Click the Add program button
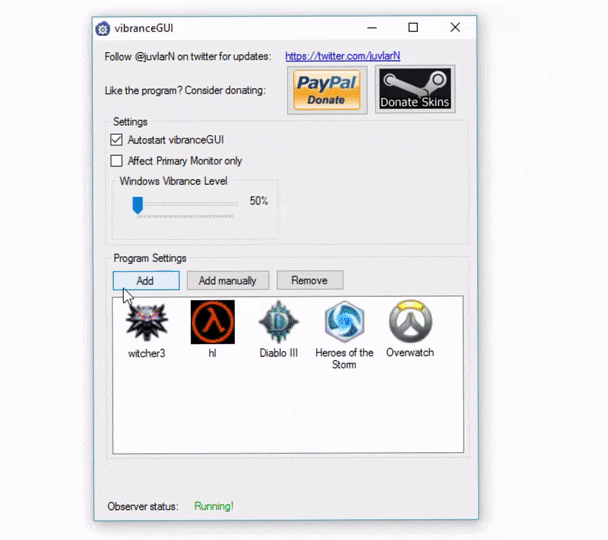Viewport: 608px width, 540px height. 146,280
